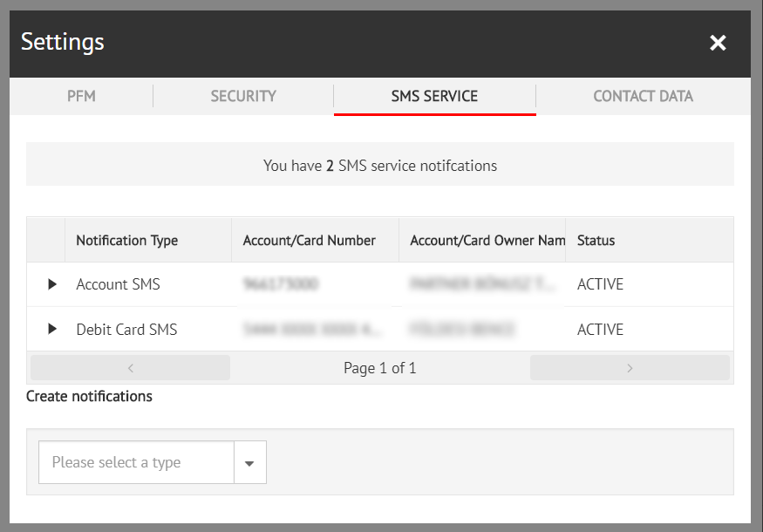Screen dimensions: 763x532
Task: Click the blurred account number in Account SMS row
Action: pos(281,284)
